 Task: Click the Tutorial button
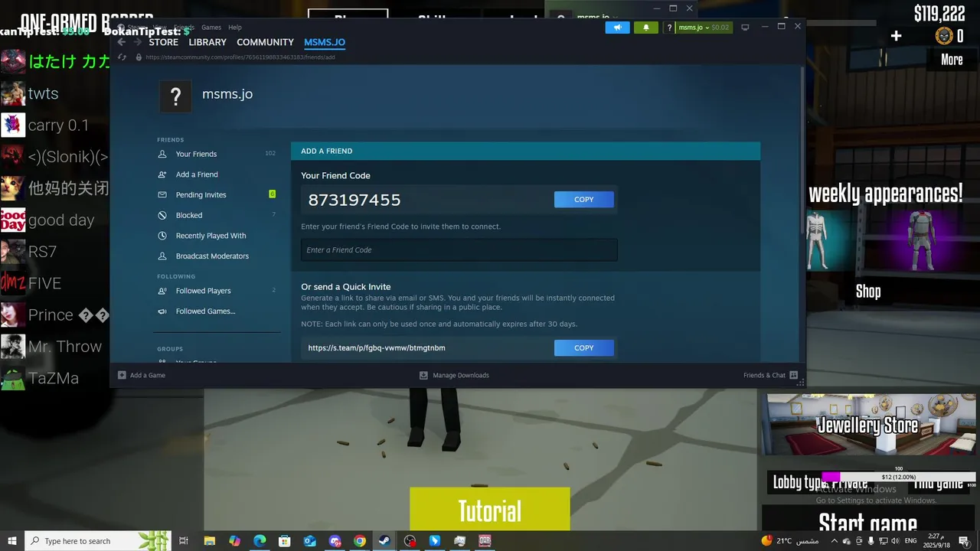tap(490, 510)
